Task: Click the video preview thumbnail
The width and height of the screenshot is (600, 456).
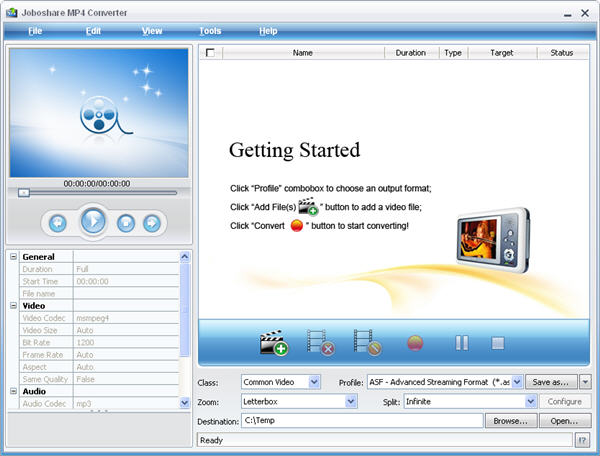Action: coord(99,112)
